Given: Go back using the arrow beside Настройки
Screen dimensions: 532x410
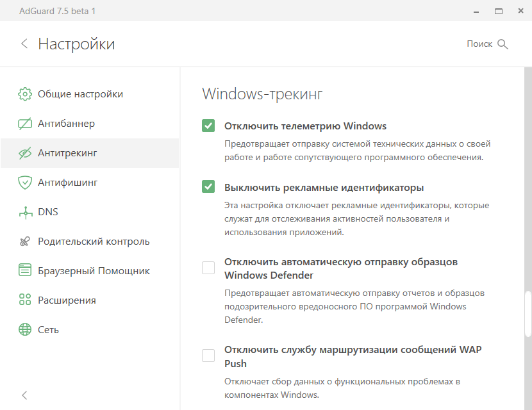Looking at the screenshot, I should coord(24,44).
